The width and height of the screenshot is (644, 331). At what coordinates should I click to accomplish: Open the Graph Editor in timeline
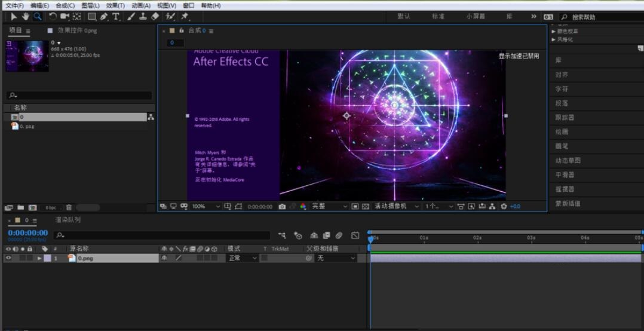355,235
